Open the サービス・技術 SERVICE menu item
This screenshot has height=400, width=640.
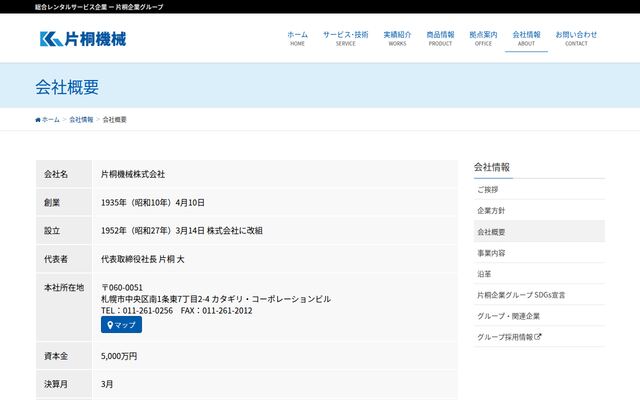point(345,38)
